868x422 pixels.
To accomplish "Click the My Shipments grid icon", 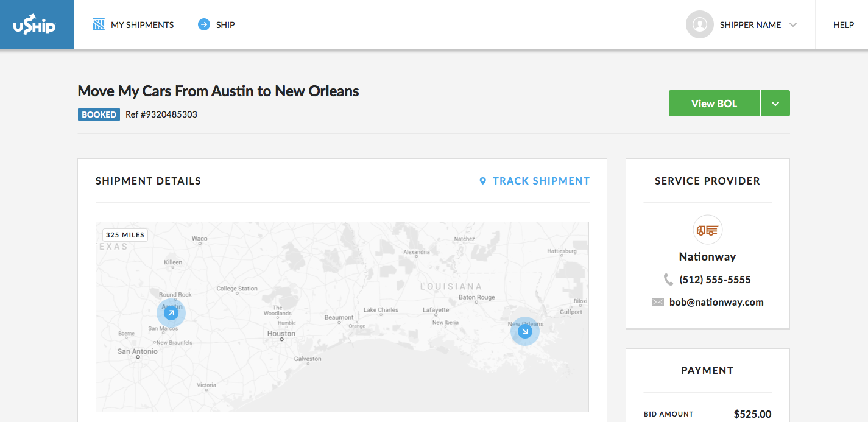I will coord(99,25).
